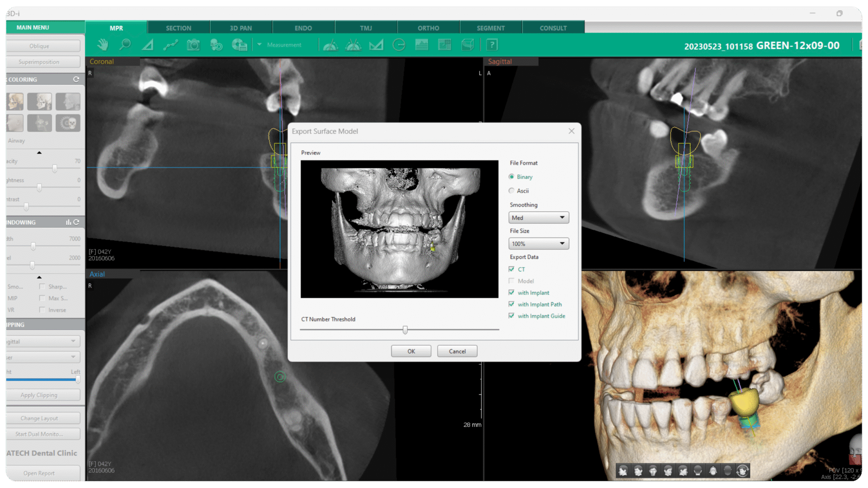Switch to the SEGMENT tab
This screenshot has height=488, width=868.
[x=491, y=28]
